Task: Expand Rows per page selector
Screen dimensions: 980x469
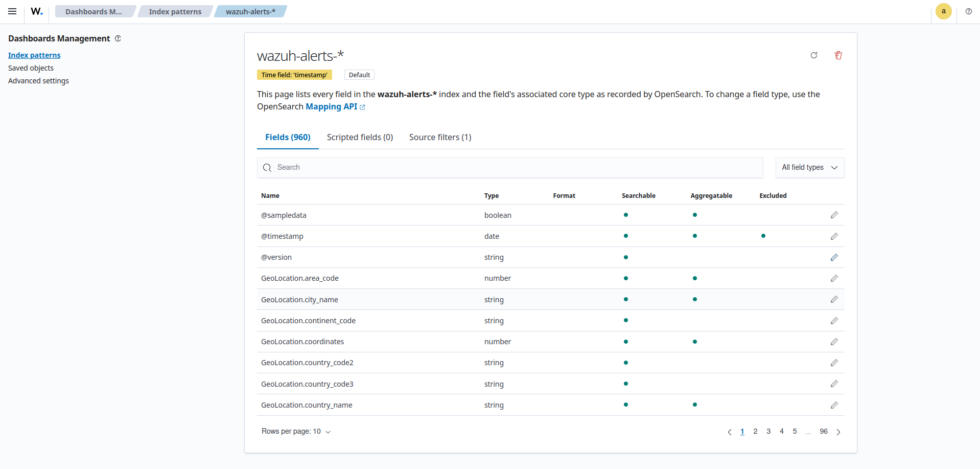Action: 296,432
